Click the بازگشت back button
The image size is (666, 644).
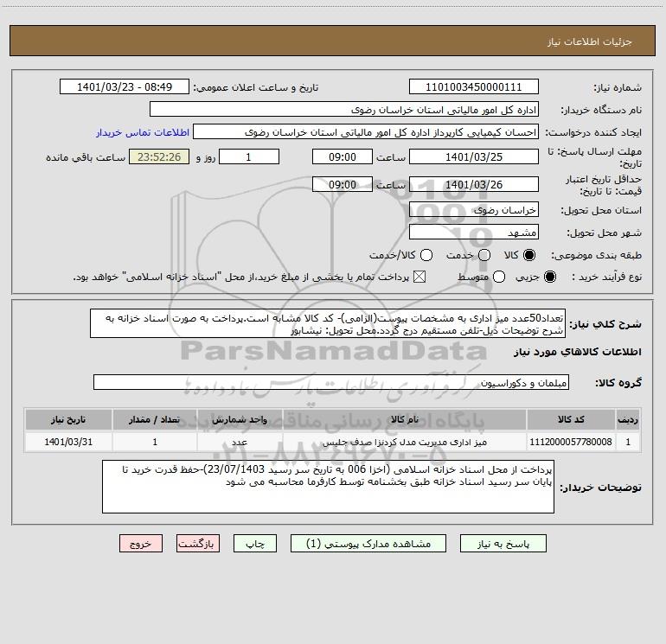198,544
